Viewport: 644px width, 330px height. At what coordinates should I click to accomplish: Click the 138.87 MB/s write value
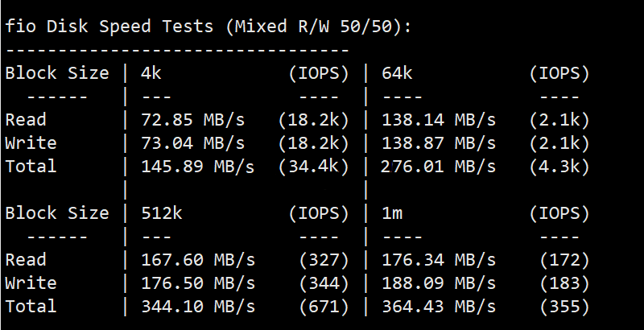pos(439,143)
